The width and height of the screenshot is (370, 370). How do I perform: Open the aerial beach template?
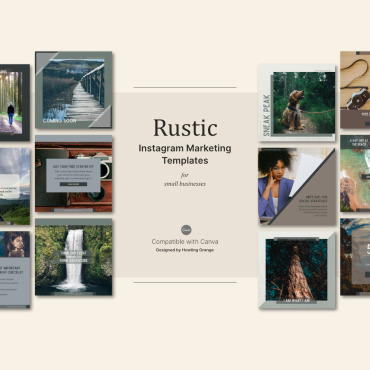(x=355, y=173)
